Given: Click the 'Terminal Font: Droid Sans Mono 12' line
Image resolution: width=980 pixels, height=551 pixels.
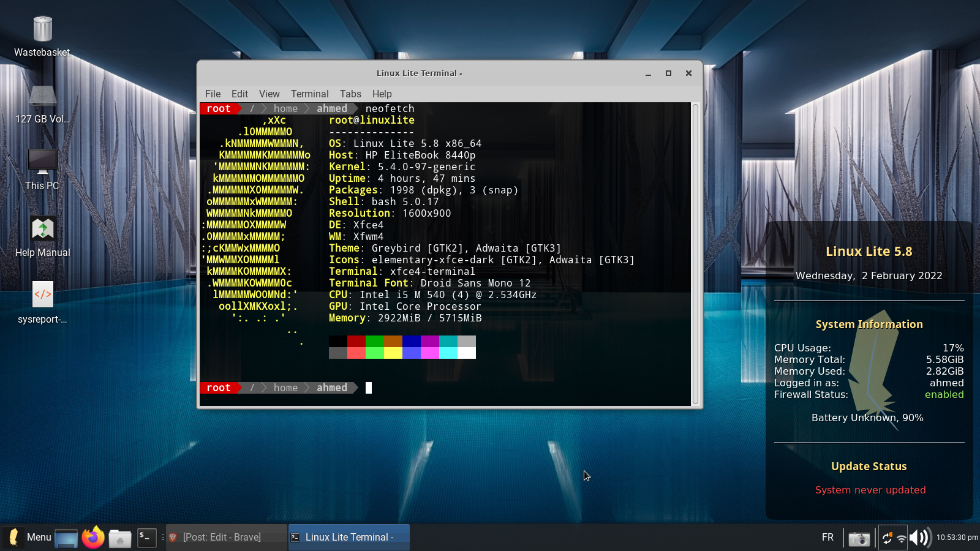Looking at the screenshot, I should pyautogui.click(x=429, y=283).
